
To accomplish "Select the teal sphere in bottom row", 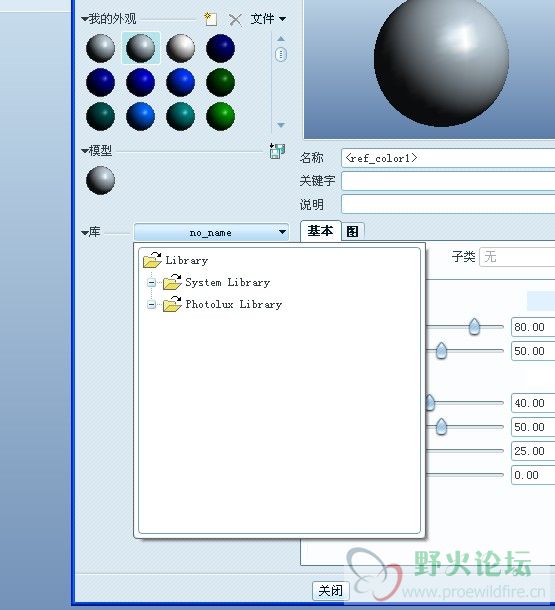I will (180, 116).
